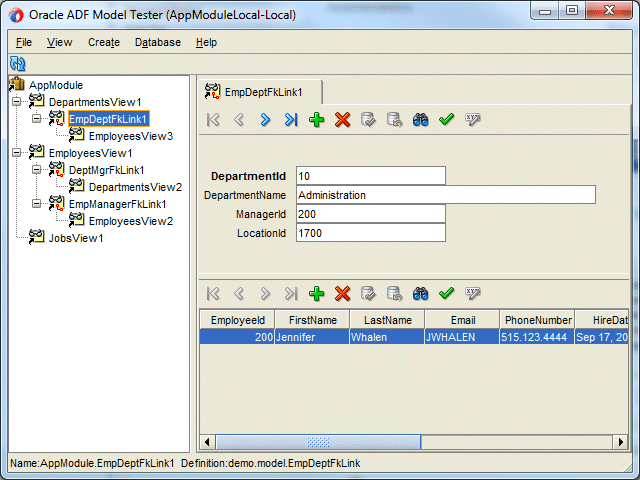Click the LastName column header
This screenshot has height=480, width=640.
[387, 320]
